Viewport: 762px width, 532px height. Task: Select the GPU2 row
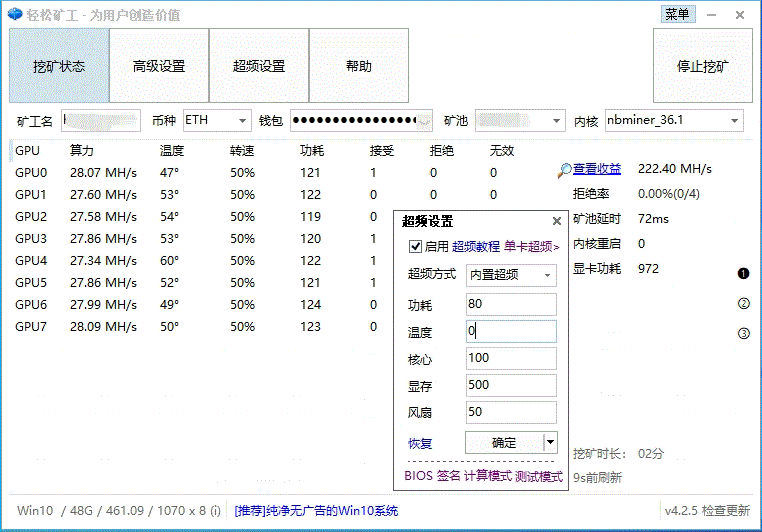coord(202,217)
